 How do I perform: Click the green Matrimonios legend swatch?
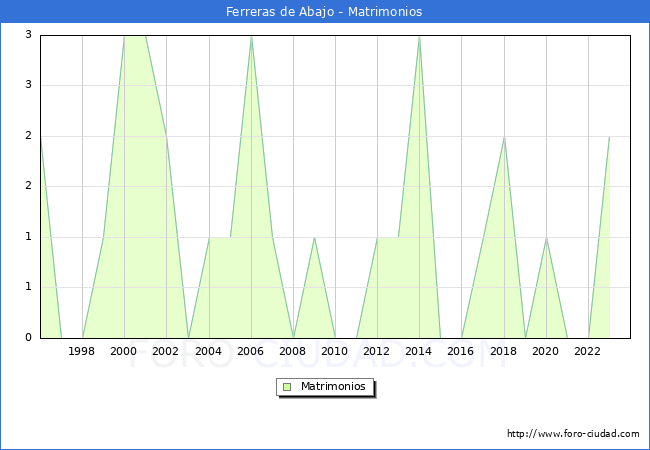[287, 387]
